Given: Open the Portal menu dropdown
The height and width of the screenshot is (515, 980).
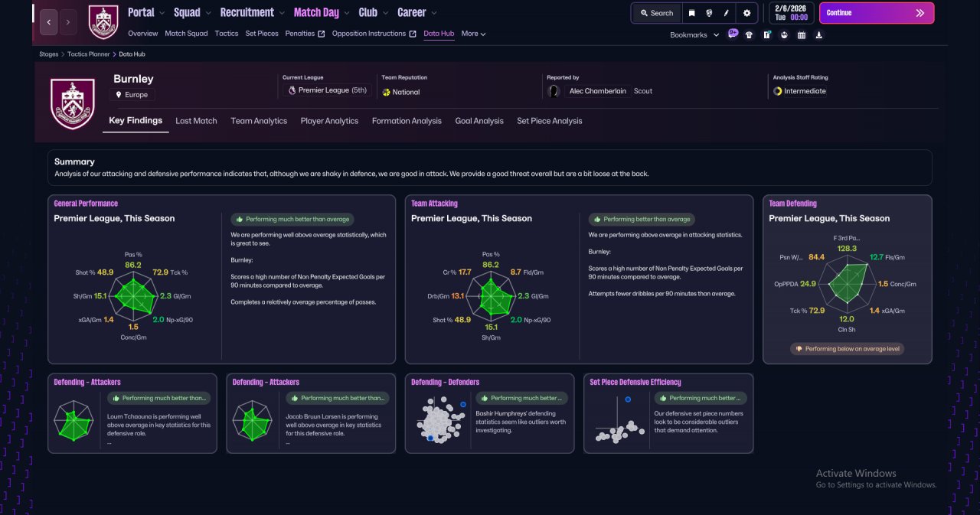Looking at the screenshot, I should point(145,12).
